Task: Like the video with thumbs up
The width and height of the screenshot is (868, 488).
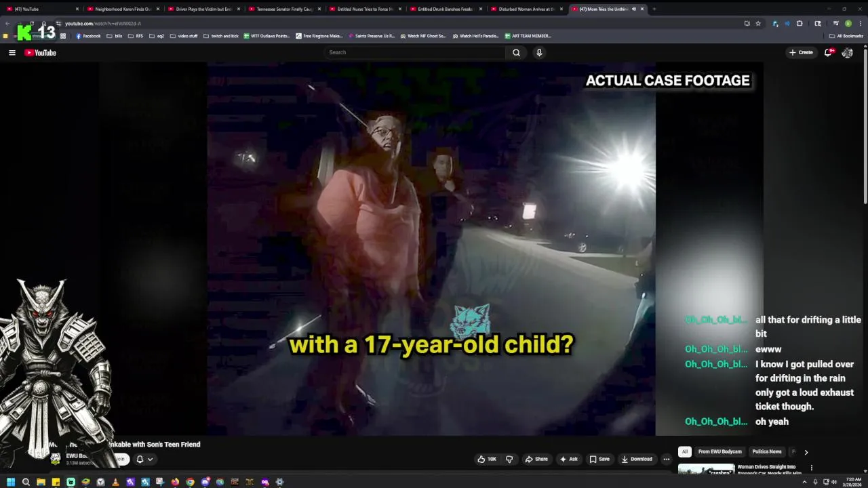Action: point(487,459)
